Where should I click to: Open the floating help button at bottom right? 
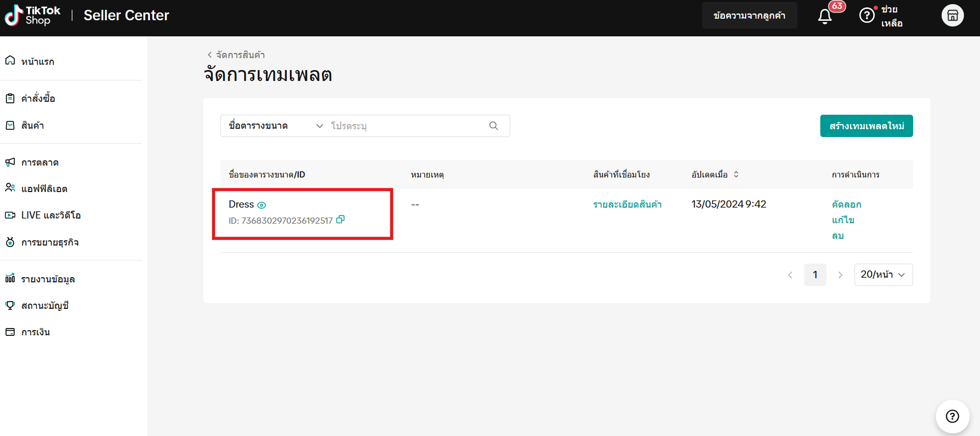[952, 416]
